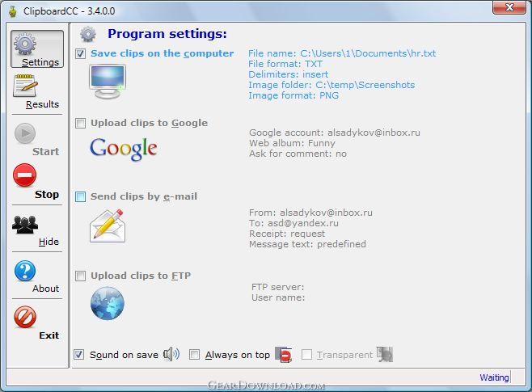
Task: Click the File format: TXT line
Action: tap(285, 64)
